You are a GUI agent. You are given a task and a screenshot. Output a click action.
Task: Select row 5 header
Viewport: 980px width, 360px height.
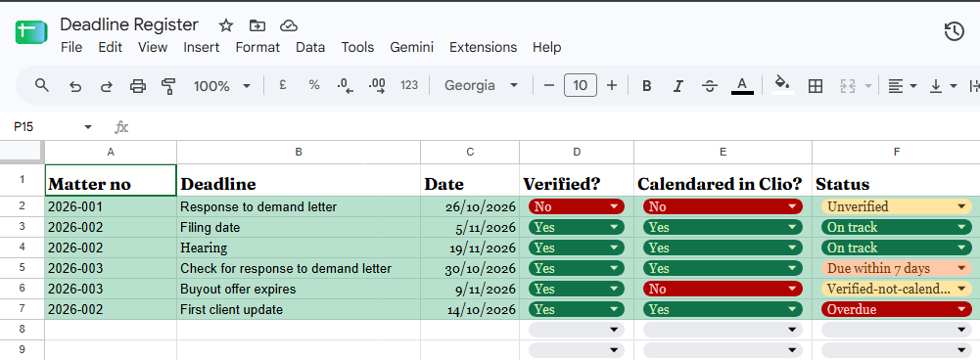[22, 268]
